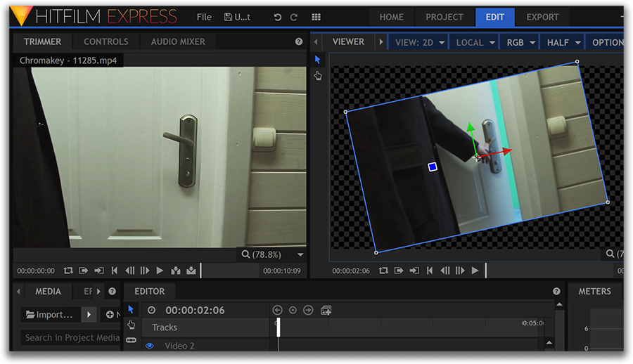
Task: Open help for the Trimmer panel
Action: 299,41
